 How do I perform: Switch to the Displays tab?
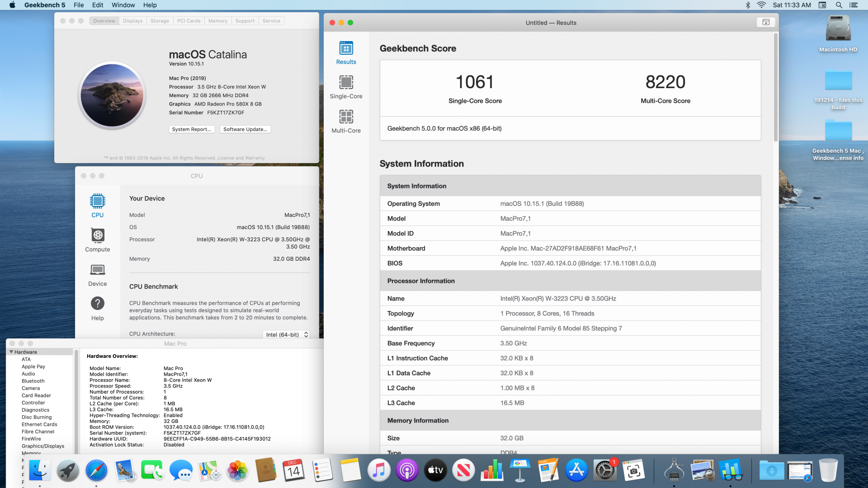point(132,21)
